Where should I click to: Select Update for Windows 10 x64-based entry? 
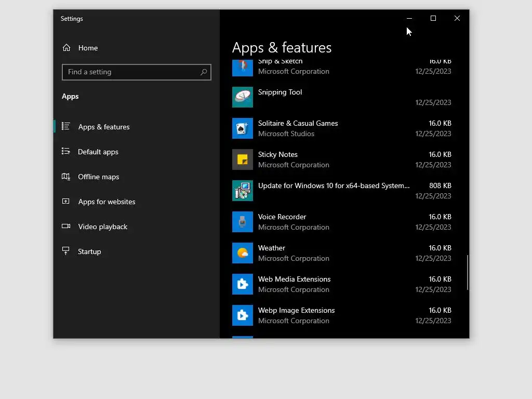tap(334, 185)
